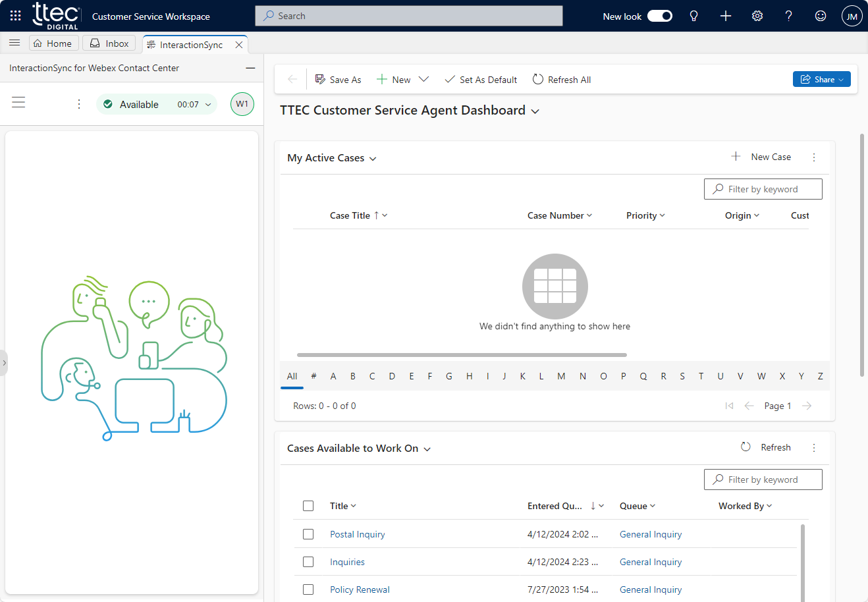This screenshot has width=868, height=602.
Task: Expand the dashboard title dropdown chevron
Action: 535,111
